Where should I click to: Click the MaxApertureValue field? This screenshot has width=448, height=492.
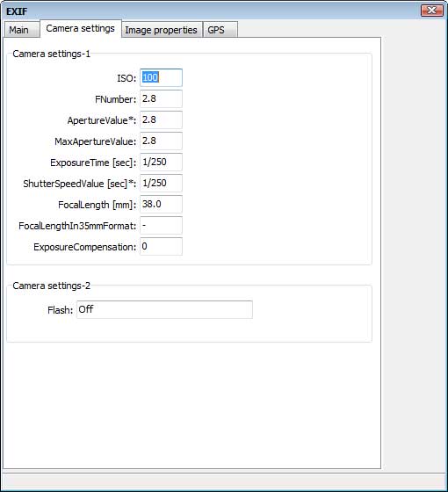tap(161, 141)
